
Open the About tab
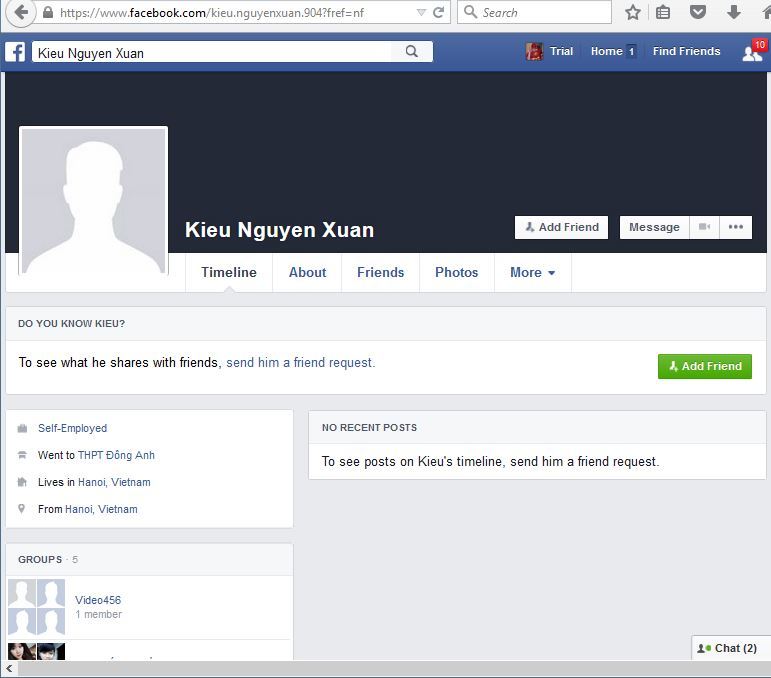click(307, 272)
